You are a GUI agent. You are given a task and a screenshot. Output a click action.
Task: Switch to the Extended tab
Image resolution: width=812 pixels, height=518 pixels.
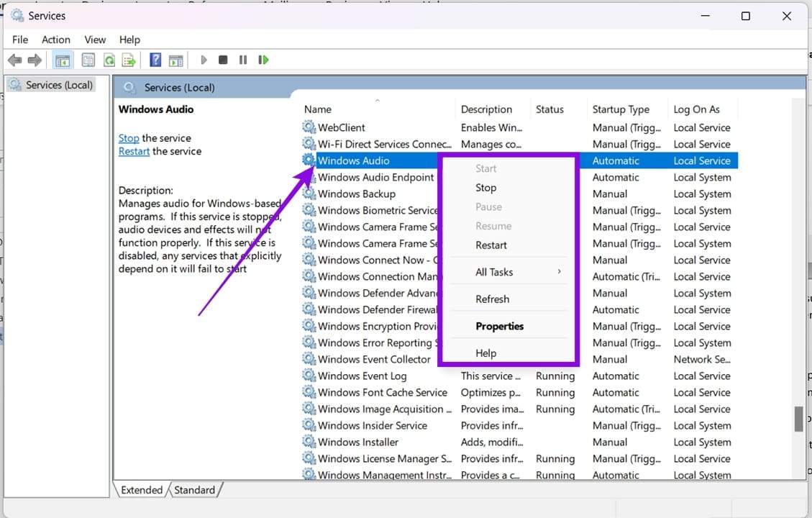coord(142,489)
